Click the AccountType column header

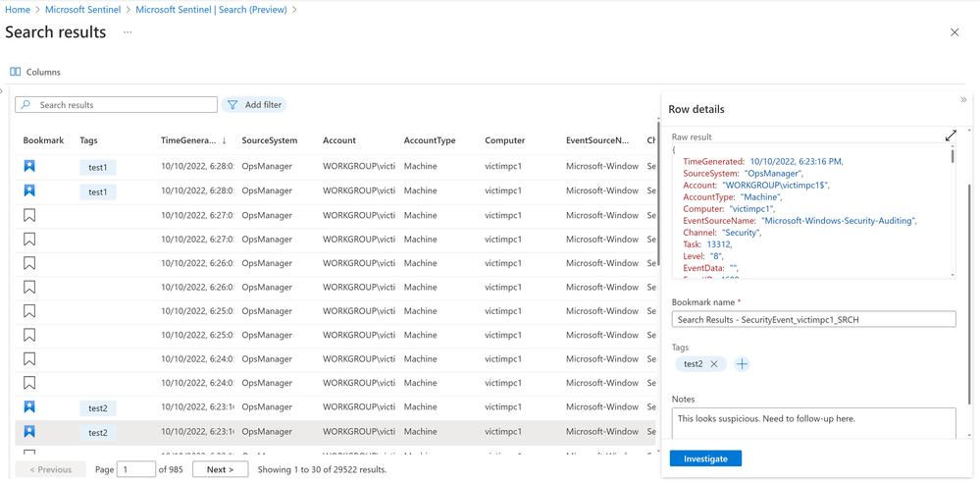(x=430, y=140)
